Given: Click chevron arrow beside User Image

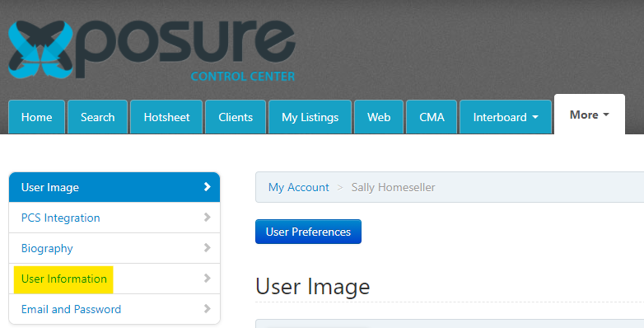Looking at the screenshot, I should coord(208,186).
